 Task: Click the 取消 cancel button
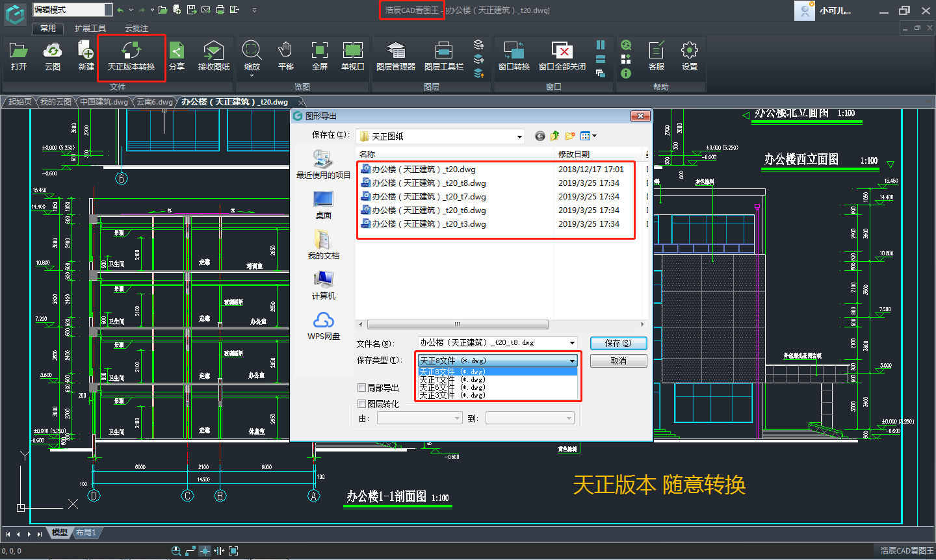(618, 361)
